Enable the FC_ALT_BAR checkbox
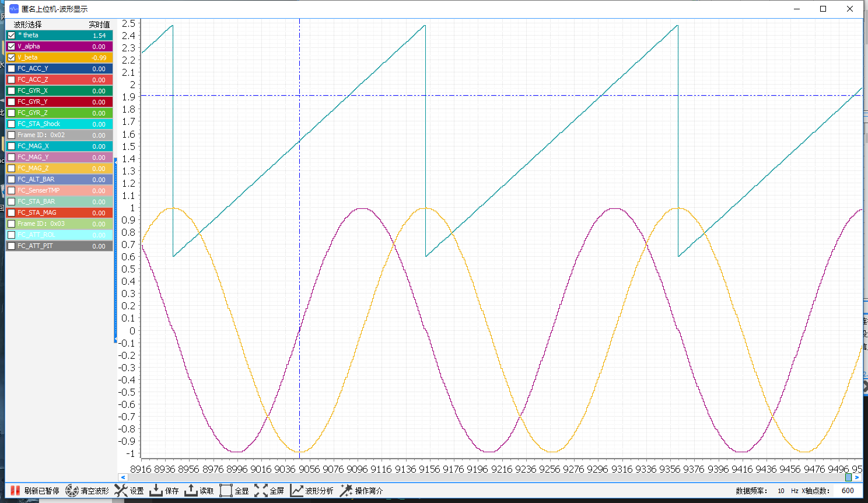 (11, 179)
